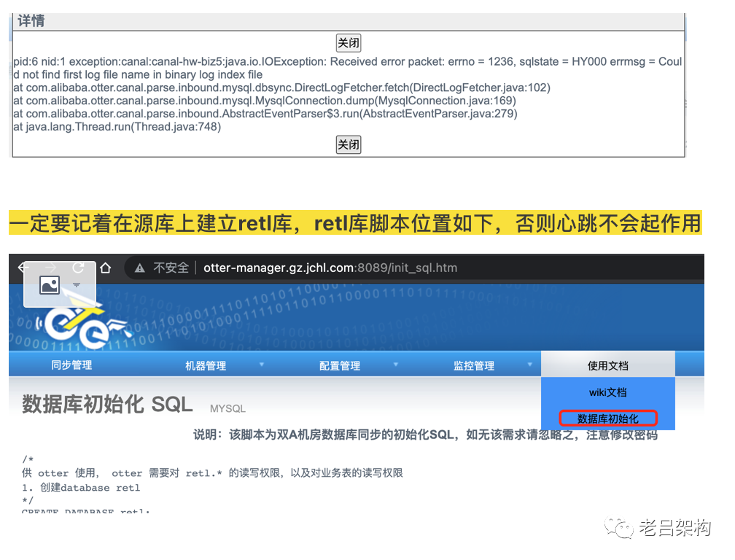Viewport: 735px width, 560px height.
Task: Expand the 机器管理 dropdown arrow
Action: [x=262, y=365]
